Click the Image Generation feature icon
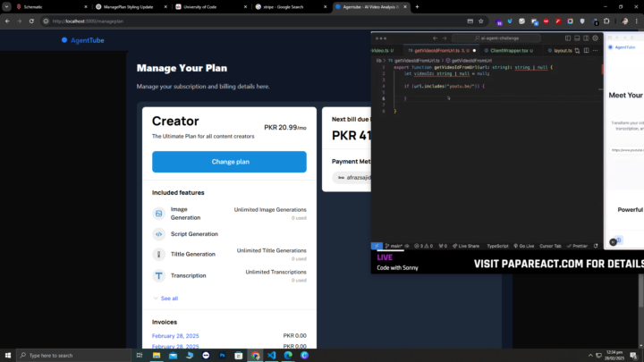This screenshot has height=362, width=644. point(159,214)
